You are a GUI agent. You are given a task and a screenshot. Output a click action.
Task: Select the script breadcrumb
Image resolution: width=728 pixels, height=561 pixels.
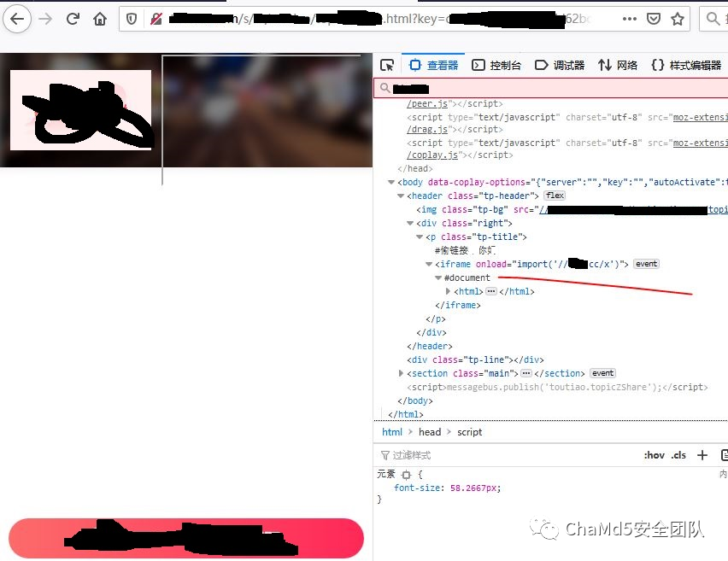coord(469,432)
